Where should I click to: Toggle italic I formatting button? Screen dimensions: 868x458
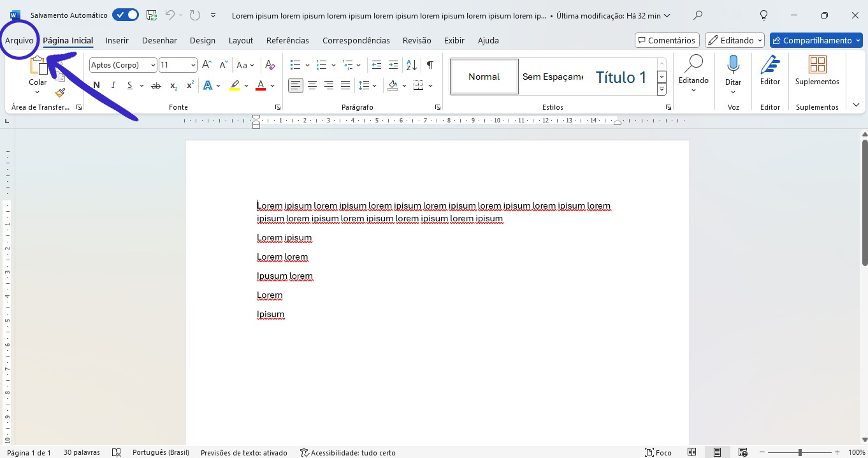113,85
